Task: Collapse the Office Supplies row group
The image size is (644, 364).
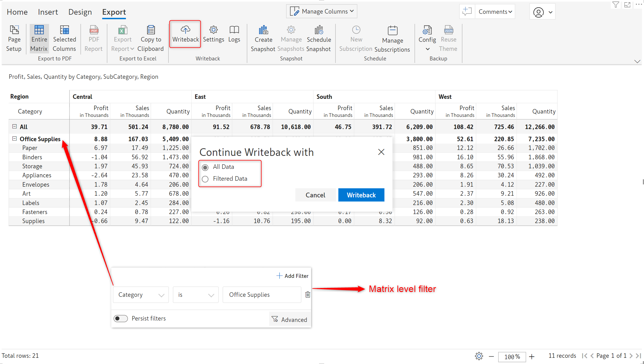Action: tap(15, 139)
